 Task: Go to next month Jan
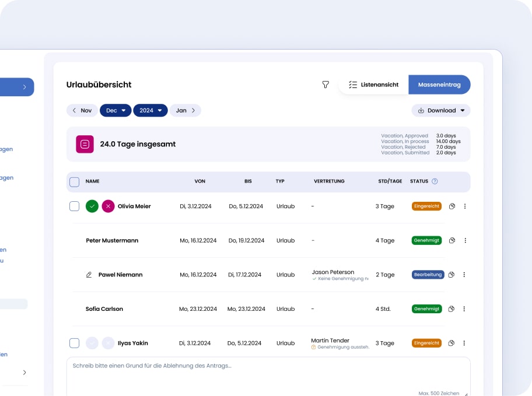coord(185,110)
